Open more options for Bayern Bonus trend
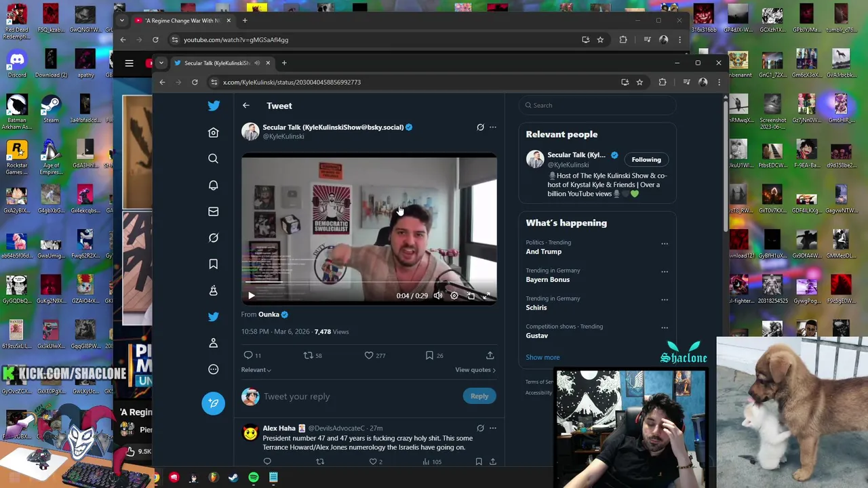868x488 pixels. (x=665, y=272)
